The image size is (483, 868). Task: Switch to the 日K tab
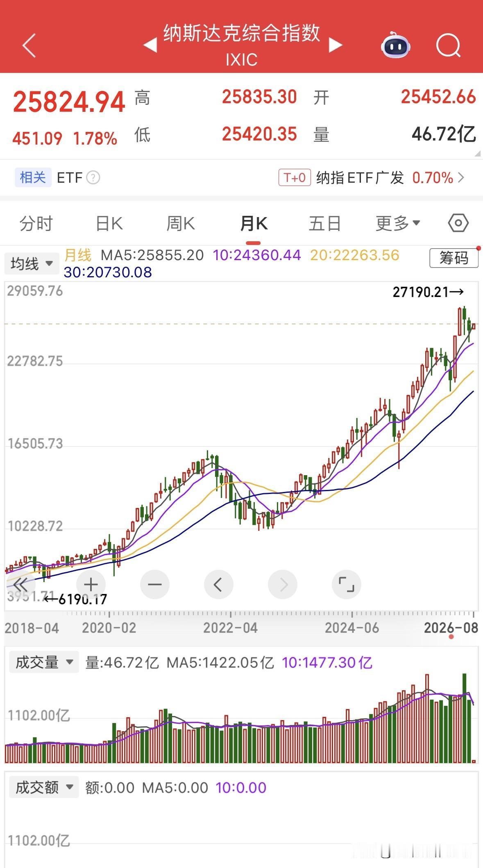(x=109, y=224)
